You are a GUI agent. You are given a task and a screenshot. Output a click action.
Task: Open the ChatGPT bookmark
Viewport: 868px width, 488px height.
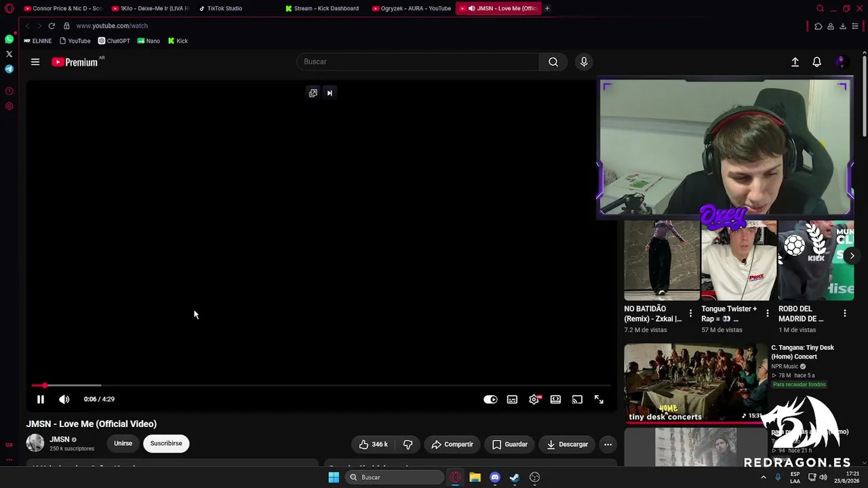tap(114, 41)
